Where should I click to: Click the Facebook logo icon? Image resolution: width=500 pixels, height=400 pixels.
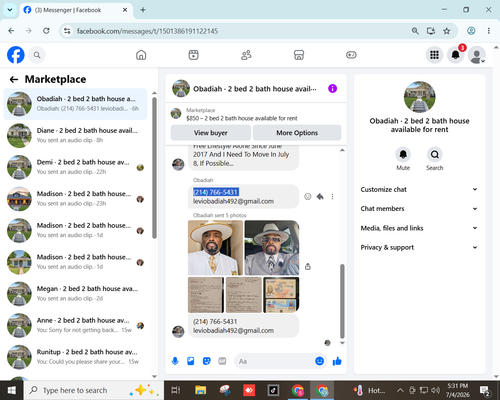click(16, 55)
